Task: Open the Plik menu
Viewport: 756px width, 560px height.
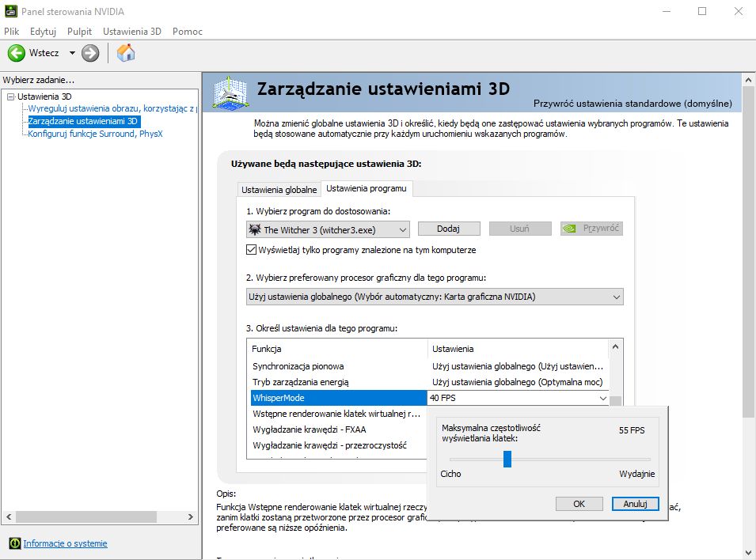Action: 12,32
